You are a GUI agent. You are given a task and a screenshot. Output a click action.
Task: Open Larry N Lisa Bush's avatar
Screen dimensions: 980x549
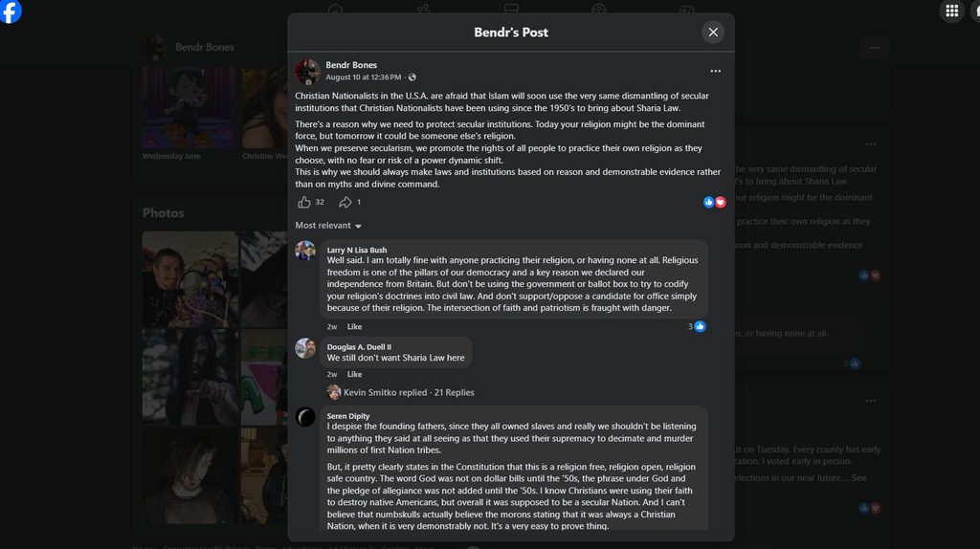click(x=305, y=251)
